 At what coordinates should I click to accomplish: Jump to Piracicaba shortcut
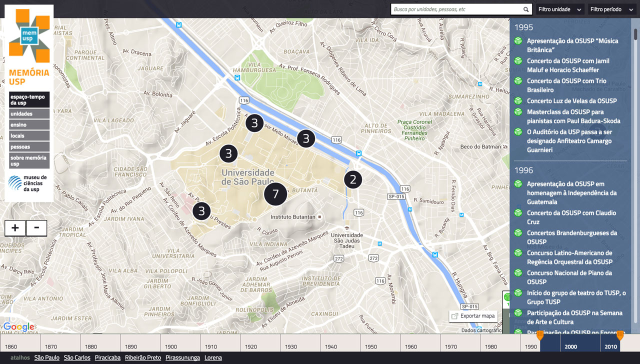click(x=107, y=357)
